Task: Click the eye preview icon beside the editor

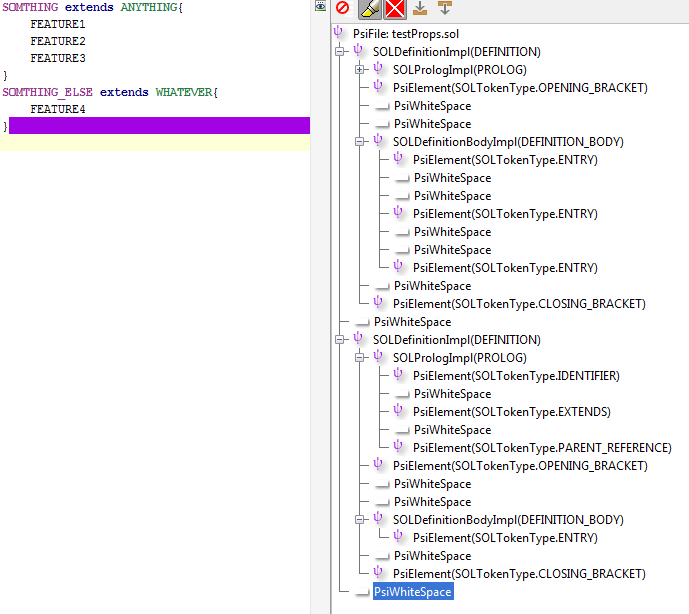Action: tap(320, 6)
